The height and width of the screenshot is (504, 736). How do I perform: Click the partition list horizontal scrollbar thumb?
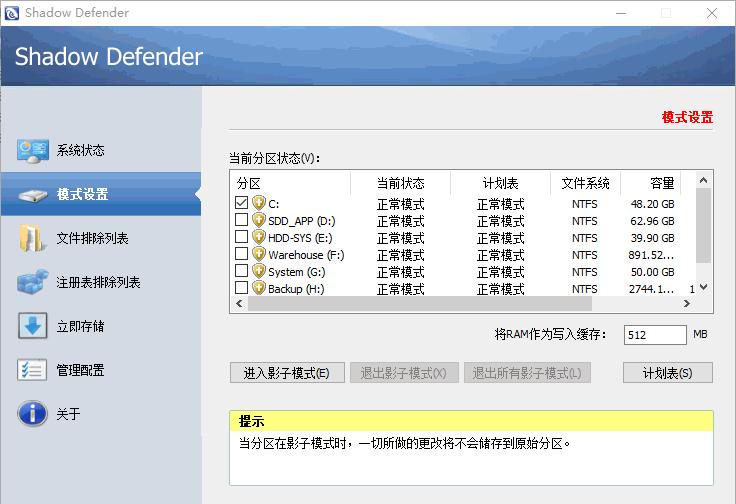420,304
